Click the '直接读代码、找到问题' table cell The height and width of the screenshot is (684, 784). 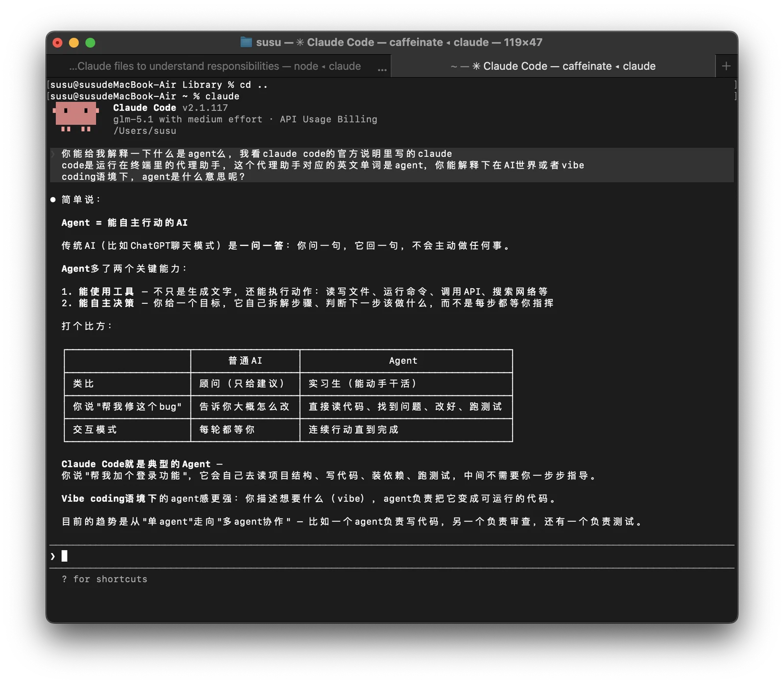pyautogui.click(x=406, y=407)
